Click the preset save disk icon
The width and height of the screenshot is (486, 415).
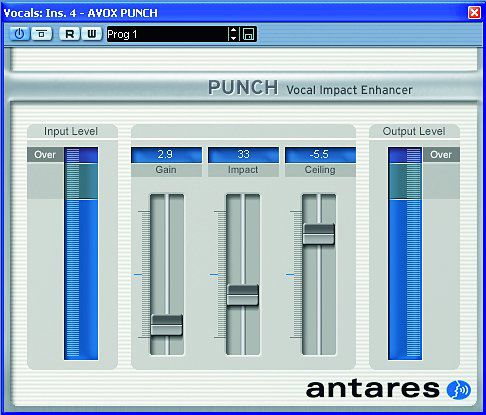249,34
